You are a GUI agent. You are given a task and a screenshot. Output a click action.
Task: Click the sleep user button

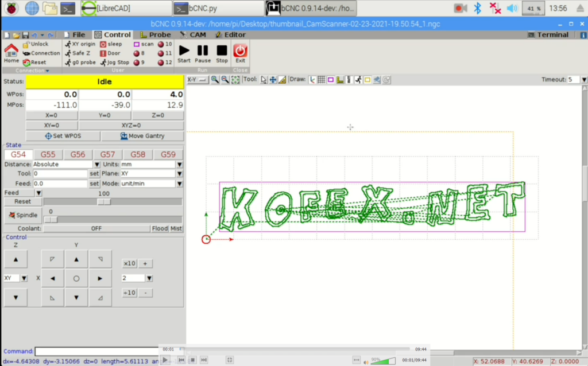[111, 44]
